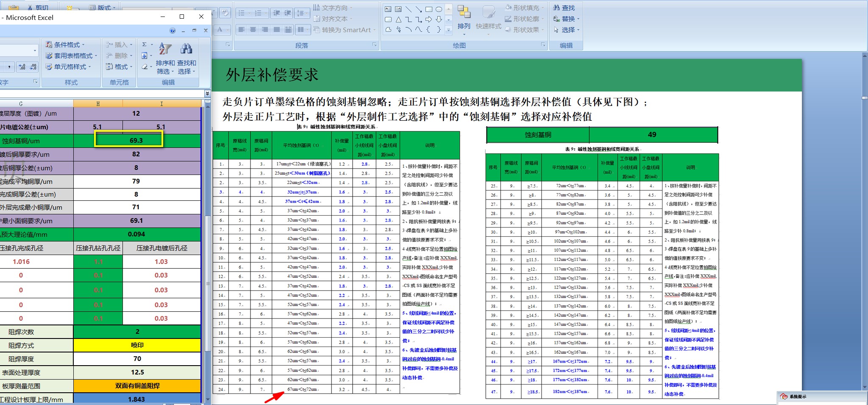Click increase list level icon
Viewport: 868px width, 405px height.
(288, 13)
